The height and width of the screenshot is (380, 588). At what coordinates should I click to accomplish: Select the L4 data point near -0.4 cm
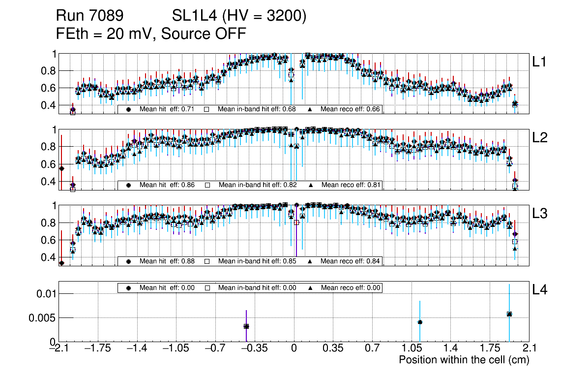click(x=246, y=326)
